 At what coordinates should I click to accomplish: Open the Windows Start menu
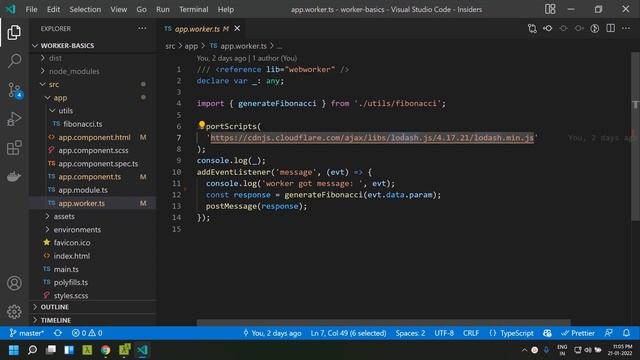click(x=13, y=350)
